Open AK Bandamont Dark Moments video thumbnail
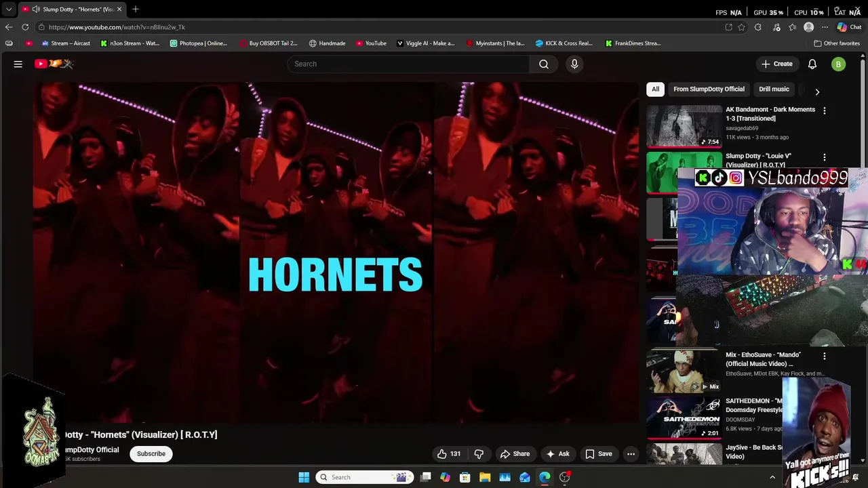Image resolution: width=868 pixels, height=488 pixels. point(684,126)
